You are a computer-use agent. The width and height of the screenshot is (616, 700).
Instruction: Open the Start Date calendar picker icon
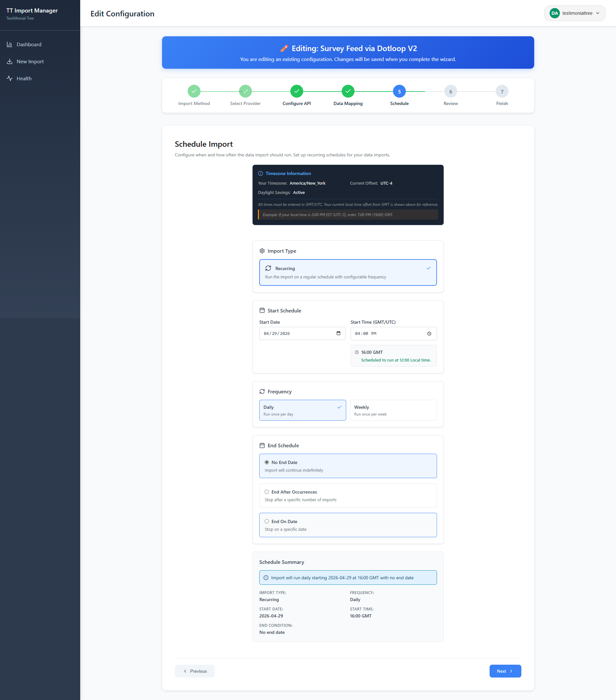[x=338, y=333]
